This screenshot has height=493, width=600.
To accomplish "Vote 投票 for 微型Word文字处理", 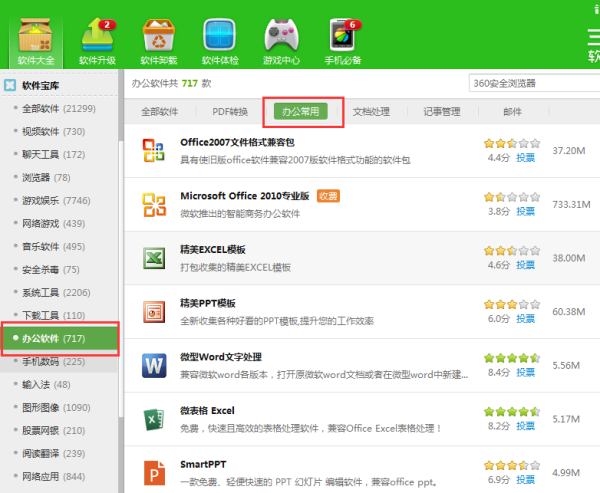I will (525, 372).
